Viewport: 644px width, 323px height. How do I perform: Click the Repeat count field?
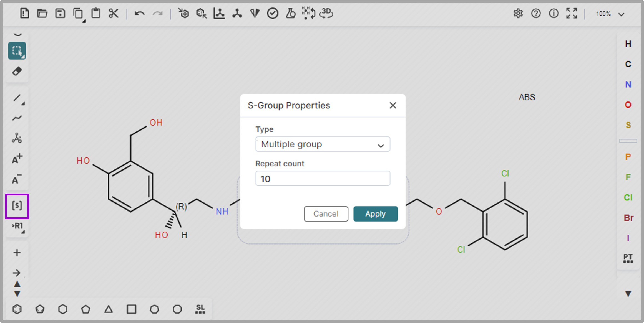click(x=323, y=179)
